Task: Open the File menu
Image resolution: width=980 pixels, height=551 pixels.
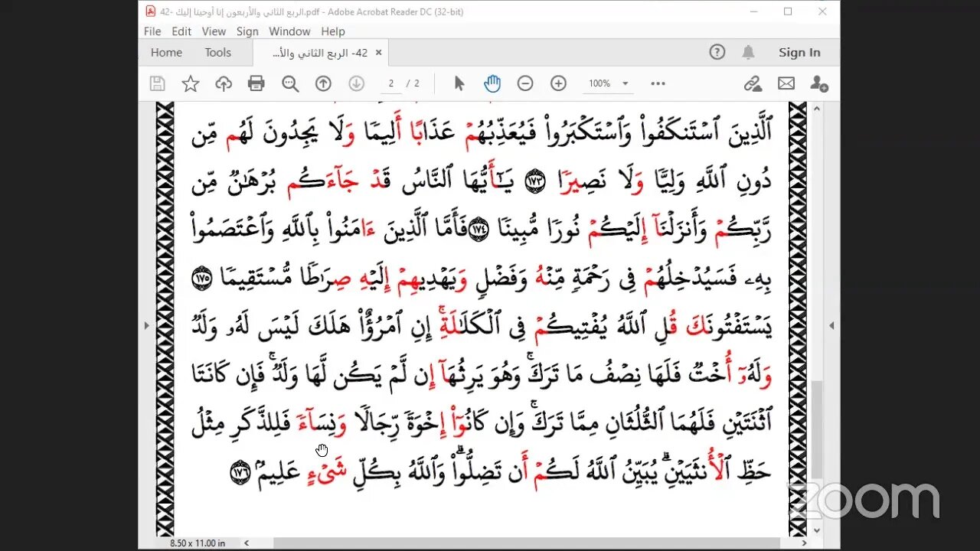Action: pyautogui.click(x=152, y=31)
